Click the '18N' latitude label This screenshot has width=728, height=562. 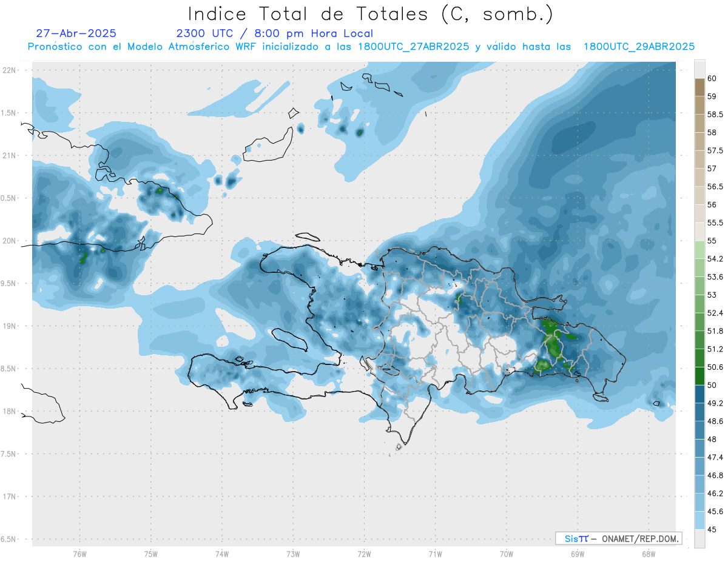[x=9, y=411]
